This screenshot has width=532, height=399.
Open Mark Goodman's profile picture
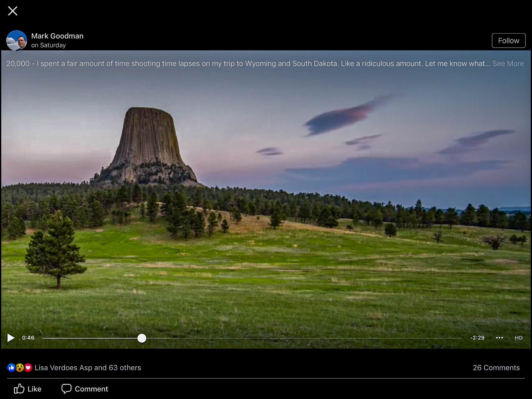[x=17, y=40]
